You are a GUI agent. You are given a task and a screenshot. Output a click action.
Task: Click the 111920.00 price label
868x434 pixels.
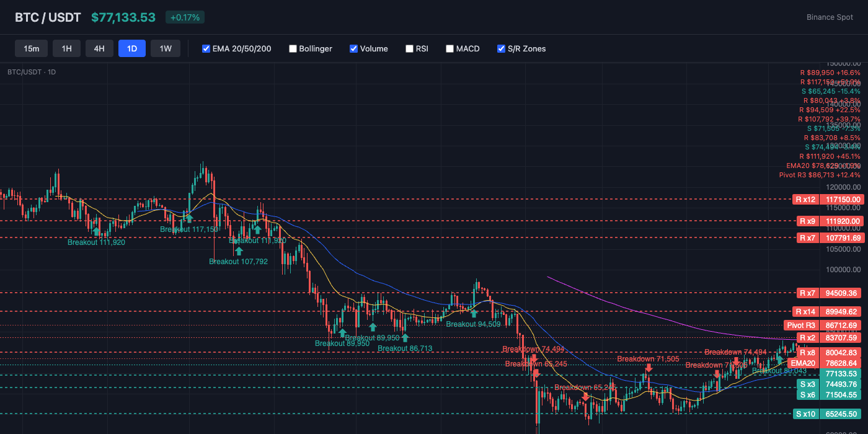pyautogui.click(x=841, y=221)
